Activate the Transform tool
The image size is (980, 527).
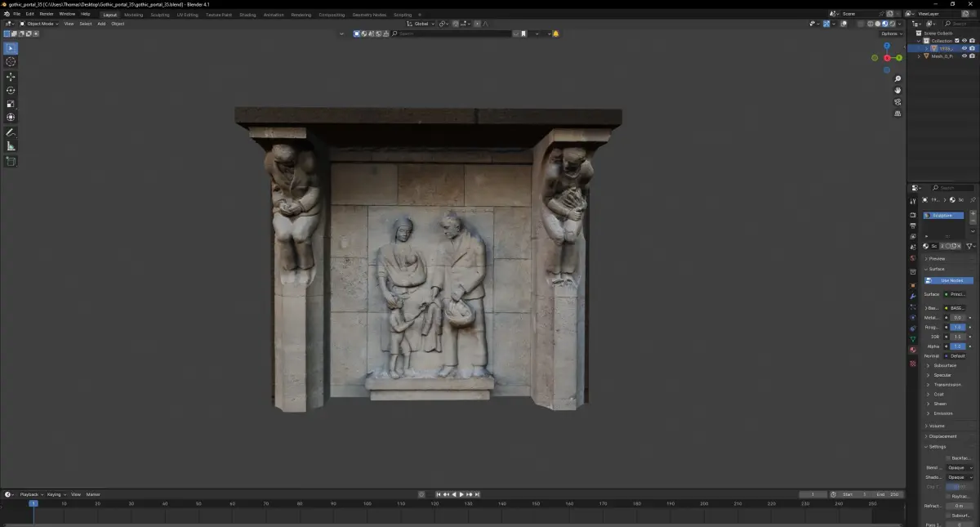(11, 118)
